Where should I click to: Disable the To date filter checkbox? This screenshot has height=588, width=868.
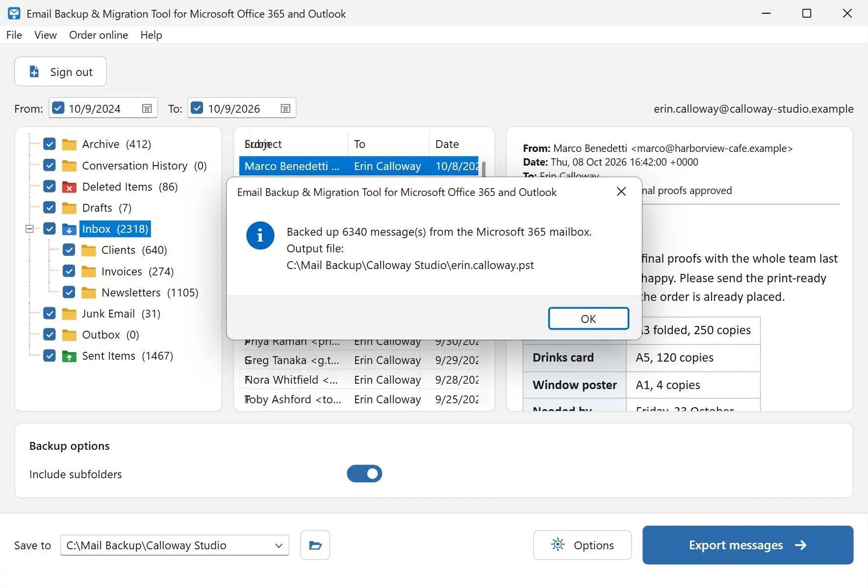(197, 108)
